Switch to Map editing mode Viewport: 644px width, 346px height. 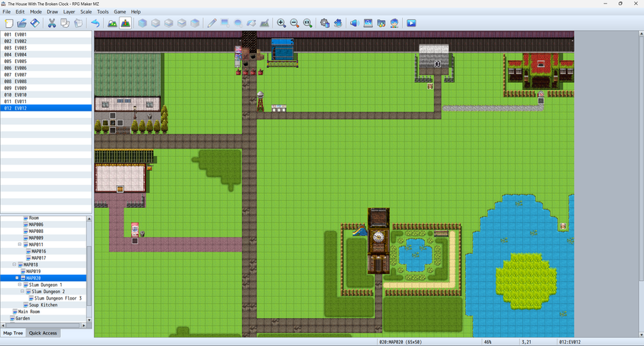click(x=112, y=23)
